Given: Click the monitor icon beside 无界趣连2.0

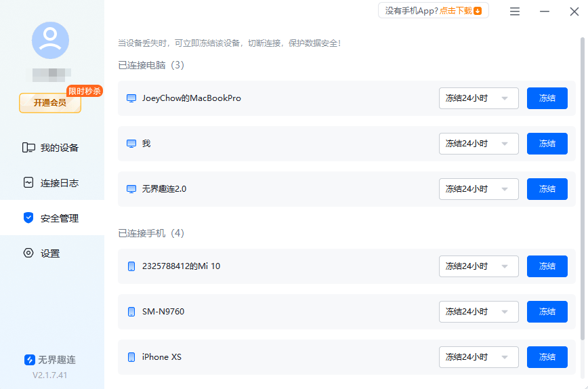Looking at the screenshot, I should tap(131, 189).
